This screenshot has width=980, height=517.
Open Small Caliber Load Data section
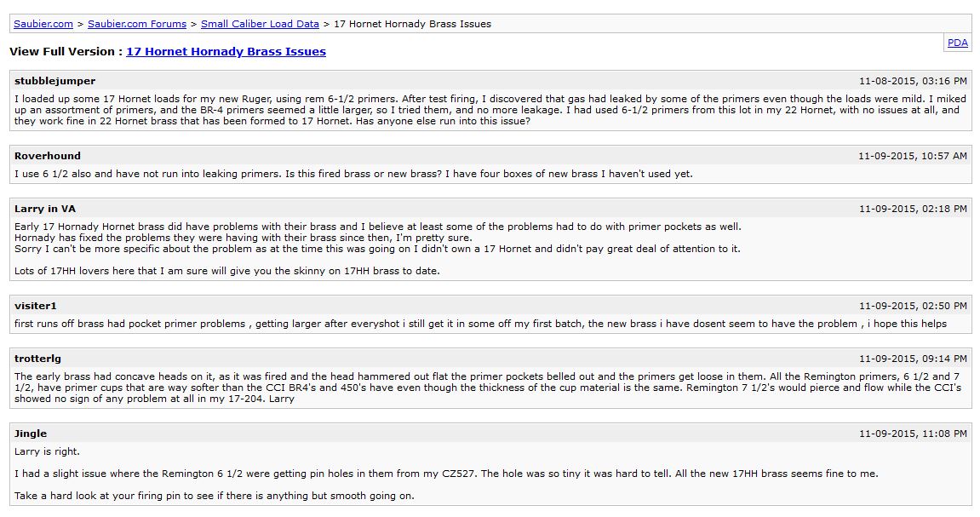260,24
